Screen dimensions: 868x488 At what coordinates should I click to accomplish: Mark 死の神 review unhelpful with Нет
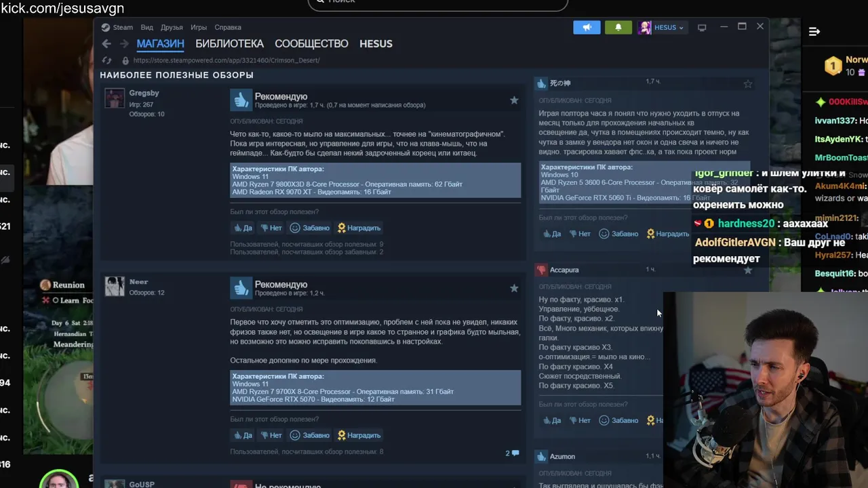[x=580, y=234]
